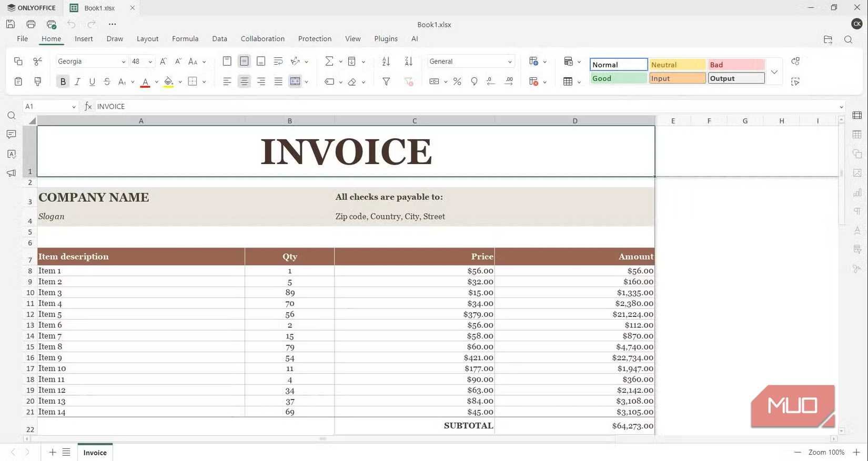Open Spell Checking in the left sidebar

pos(11,154)
